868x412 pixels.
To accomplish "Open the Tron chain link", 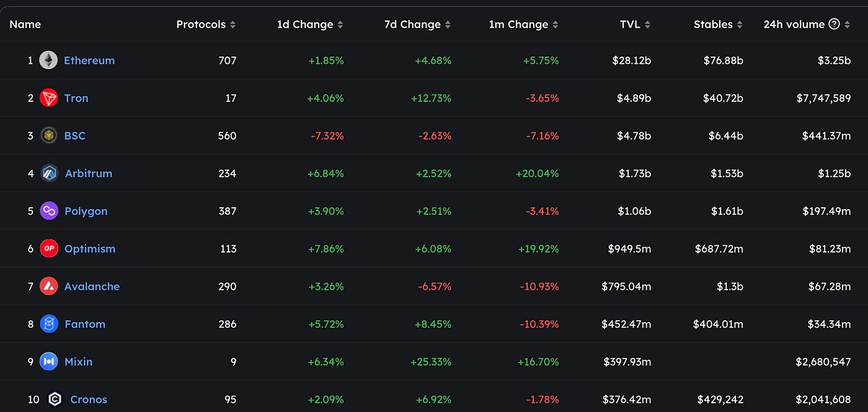I will pos(76,98).
